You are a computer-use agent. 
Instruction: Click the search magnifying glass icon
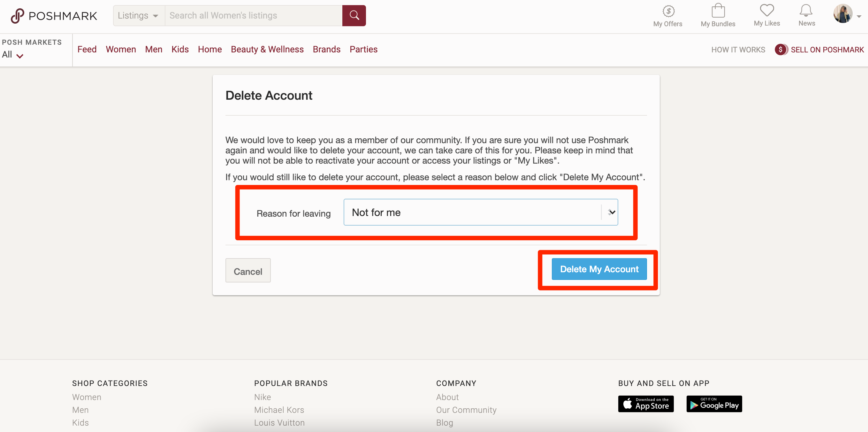point(354,16)
